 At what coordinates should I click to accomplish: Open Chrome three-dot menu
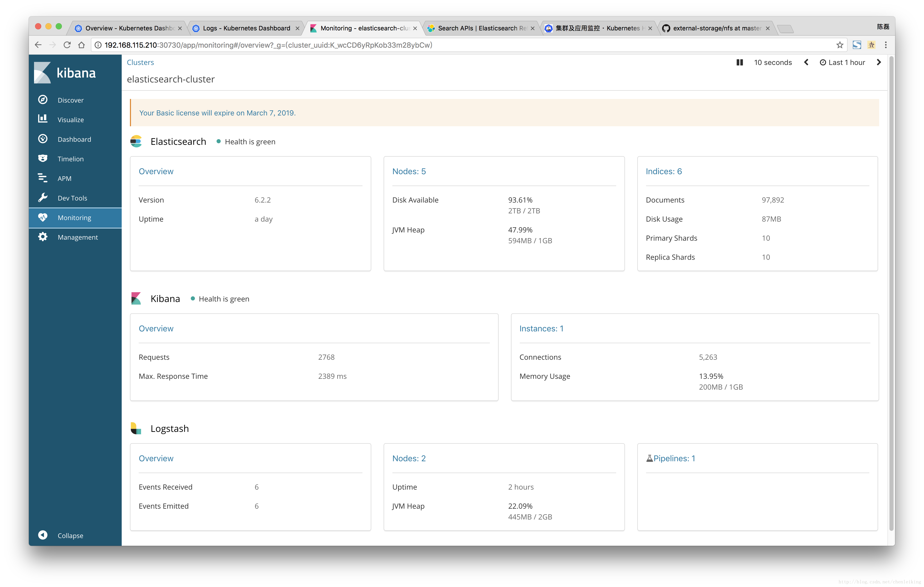coord(886,45)
